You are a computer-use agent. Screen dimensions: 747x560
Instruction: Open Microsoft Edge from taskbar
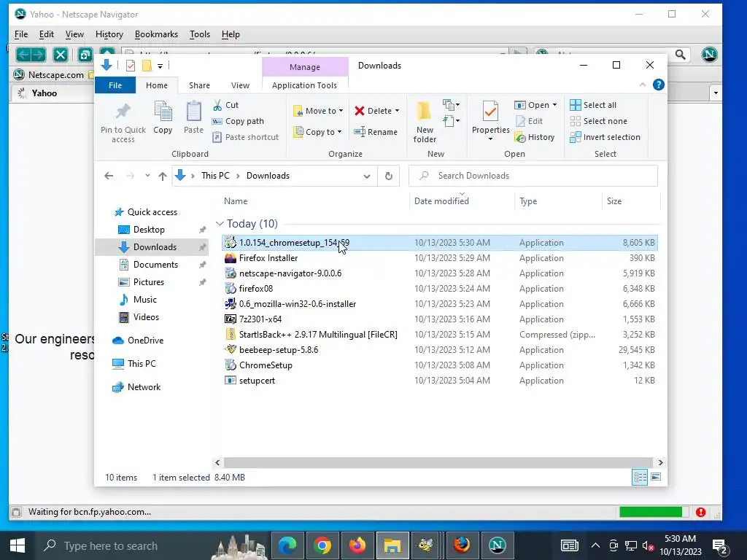pyautogui.click(x=287, y=545)
